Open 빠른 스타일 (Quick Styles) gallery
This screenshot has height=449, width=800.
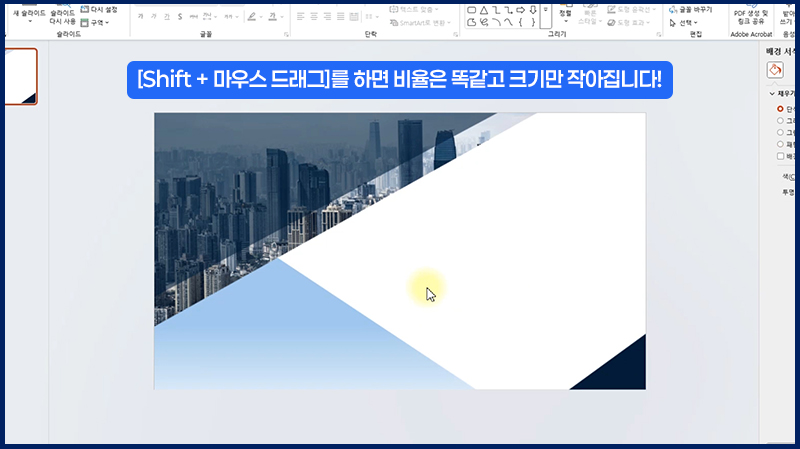(x=590, y=15)
